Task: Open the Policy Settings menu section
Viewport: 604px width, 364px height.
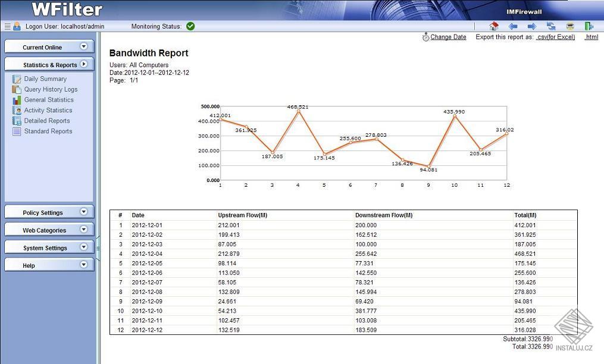Action: tap(49, 212)
